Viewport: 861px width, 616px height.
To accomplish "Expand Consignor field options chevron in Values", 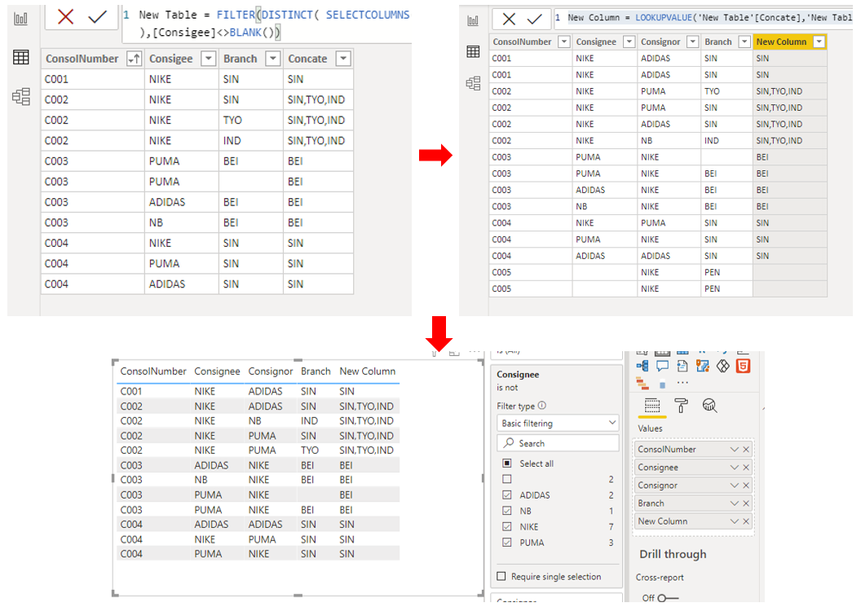I will click(x=734, y=486).
